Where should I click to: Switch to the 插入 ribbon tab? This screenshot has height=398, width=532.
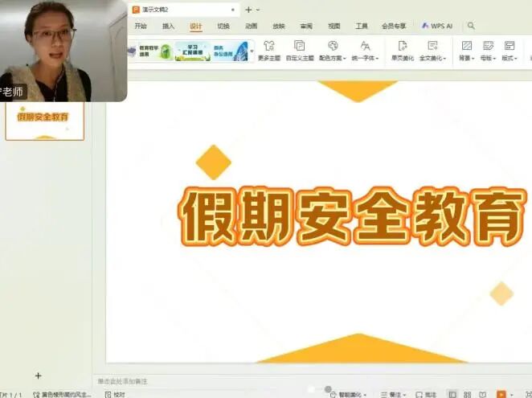coord(168,26)
